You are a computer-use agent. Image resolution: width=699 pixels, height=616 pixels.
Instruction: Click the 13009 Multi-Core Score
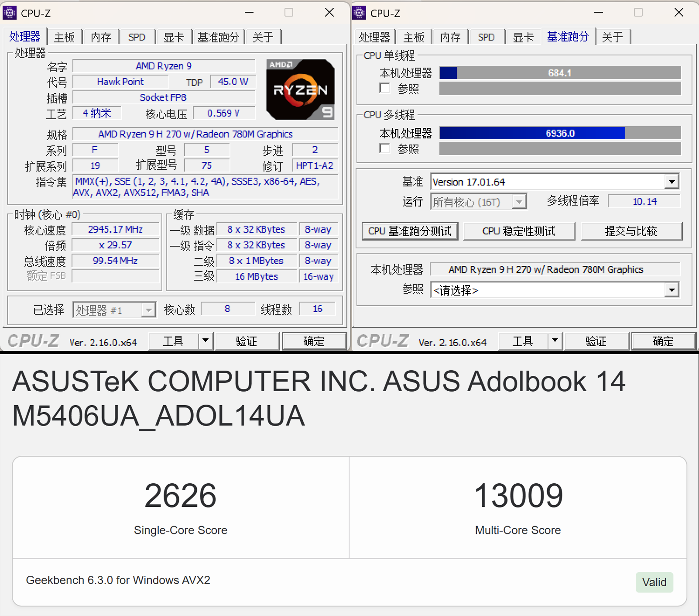[518, 496]
